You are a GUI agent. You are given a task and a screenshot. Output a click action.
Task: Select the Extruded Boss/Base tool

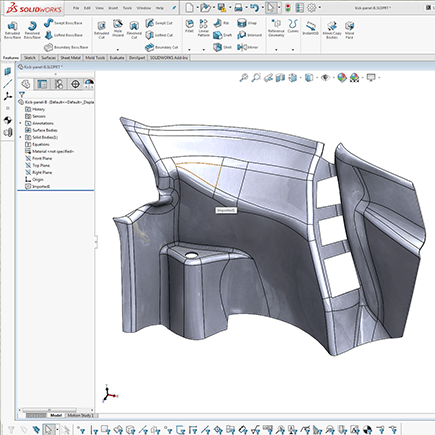click(12, 30)
